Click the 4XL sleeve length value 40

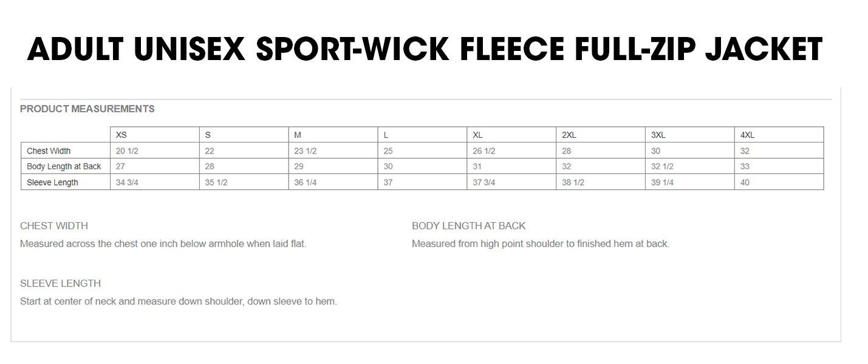click(745, 183)
